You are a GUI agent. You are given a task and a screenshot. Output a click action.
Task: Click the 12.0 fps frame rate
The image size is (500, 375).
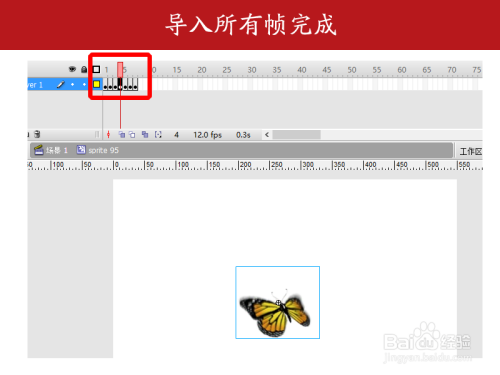point(207,135)
